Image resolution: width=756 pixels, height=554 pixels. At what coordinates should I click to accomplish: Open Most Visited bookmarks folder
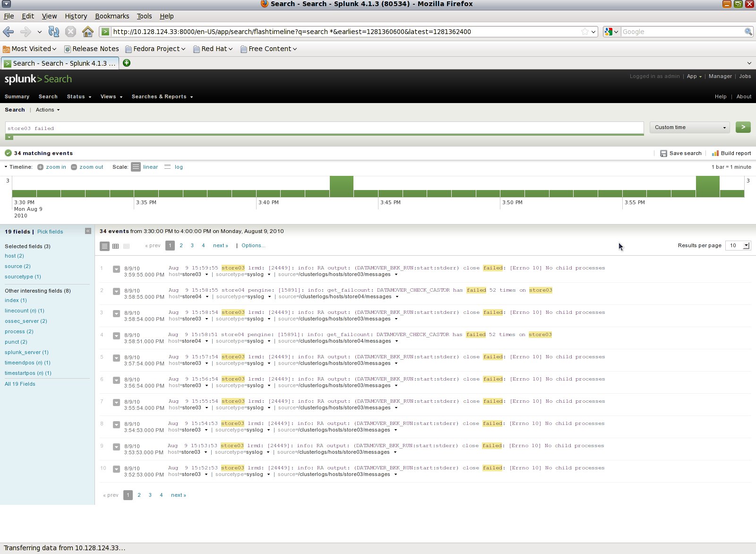tap(30, 49)
